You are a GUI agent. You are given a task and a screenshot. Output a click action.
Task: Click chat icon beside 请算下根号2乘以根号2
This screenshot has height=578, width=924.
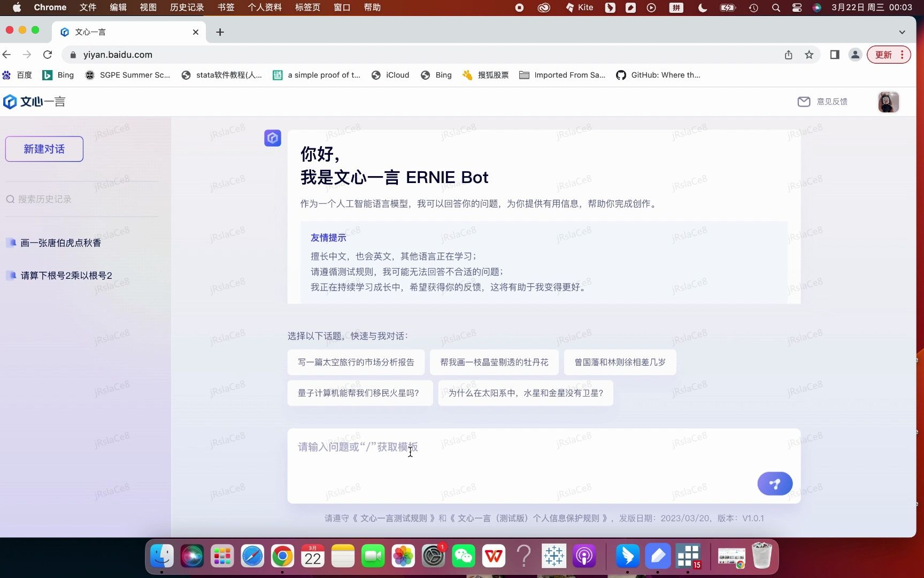point(11,276)
